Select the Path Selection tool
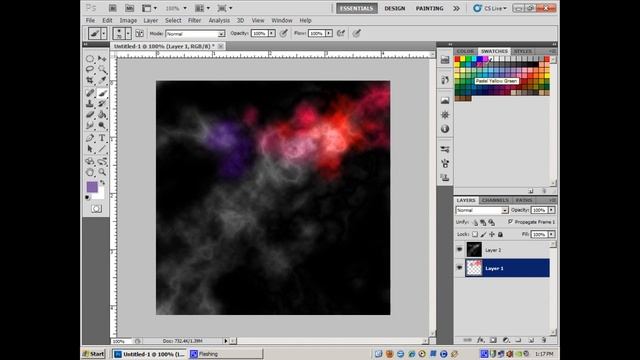 (90, 149)
